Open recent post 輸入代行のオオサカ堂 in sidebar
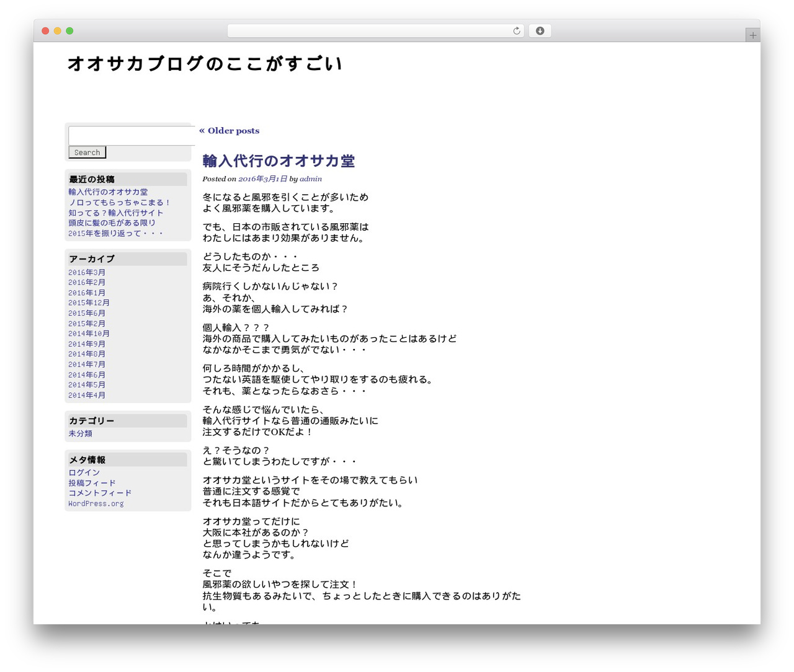Image resolution: width=794 pixels, height=672 pixels. click(108, 192)
